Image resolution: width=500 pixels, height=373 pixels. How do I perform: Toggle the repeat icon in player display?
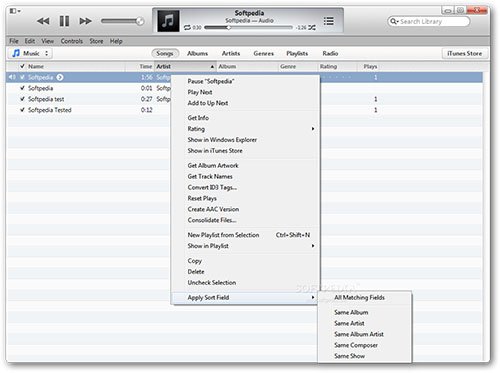coord(187,28)
